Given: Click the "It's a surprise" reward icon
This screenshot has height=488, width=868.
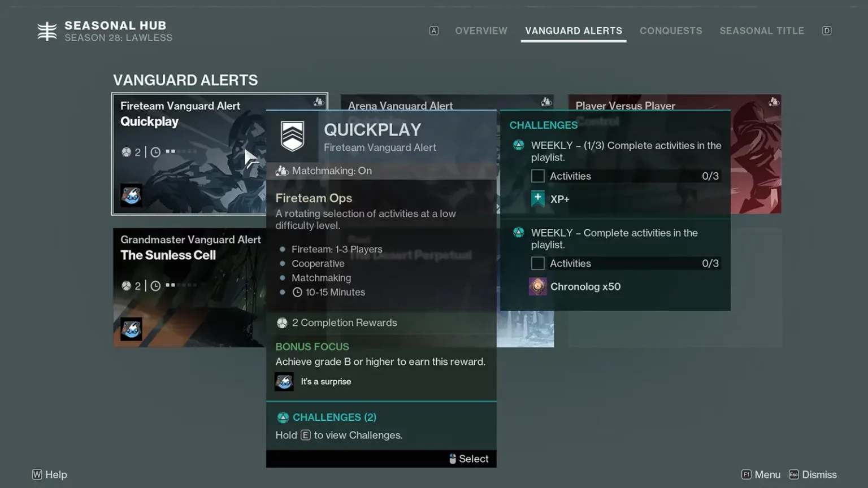Looking at the screenshot, I should pos(284,381).
